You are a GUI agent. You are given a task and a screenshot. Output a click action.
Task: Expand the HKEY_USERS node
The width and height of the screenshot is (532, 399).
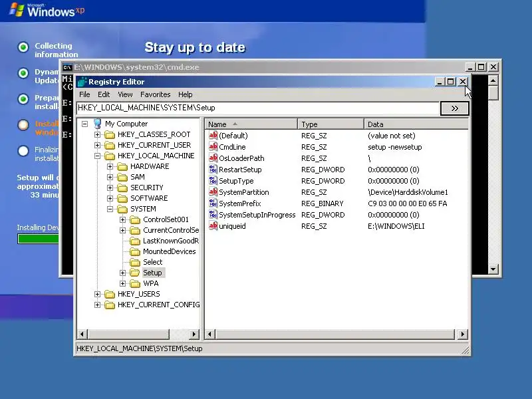click(x=97, y=294)
